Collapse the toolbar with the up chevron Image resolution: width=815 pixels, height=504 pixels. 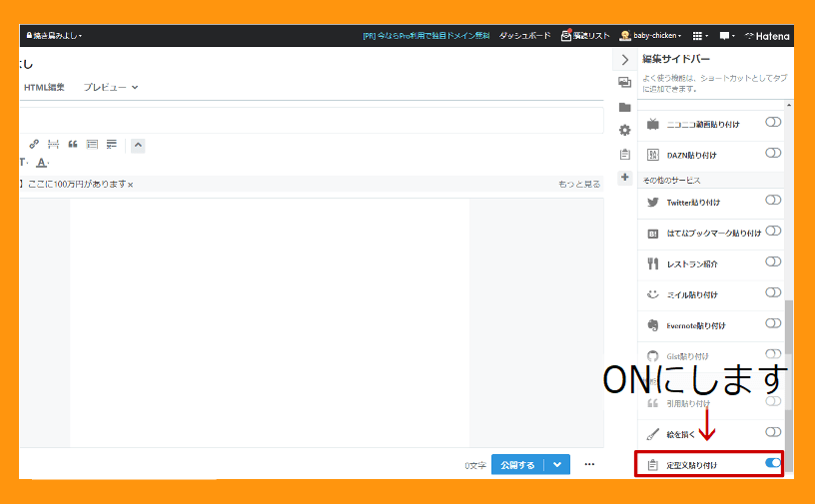coord(138,145)
